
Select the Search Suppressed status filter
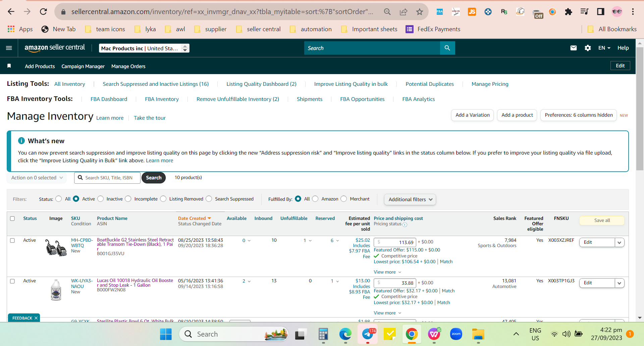[209, 199]
